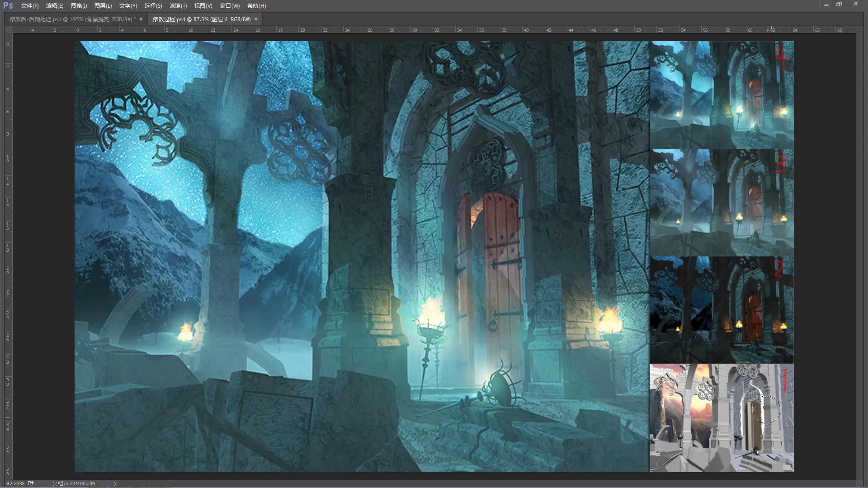The height and width of the screenshot is (488, 868).
Task: Click the ruler origin corner box
Action: tap(8, 30)
